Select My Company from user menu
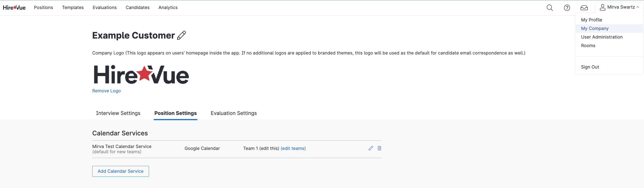The width and height of the screenshot is (644, 188). pos(609,29)
